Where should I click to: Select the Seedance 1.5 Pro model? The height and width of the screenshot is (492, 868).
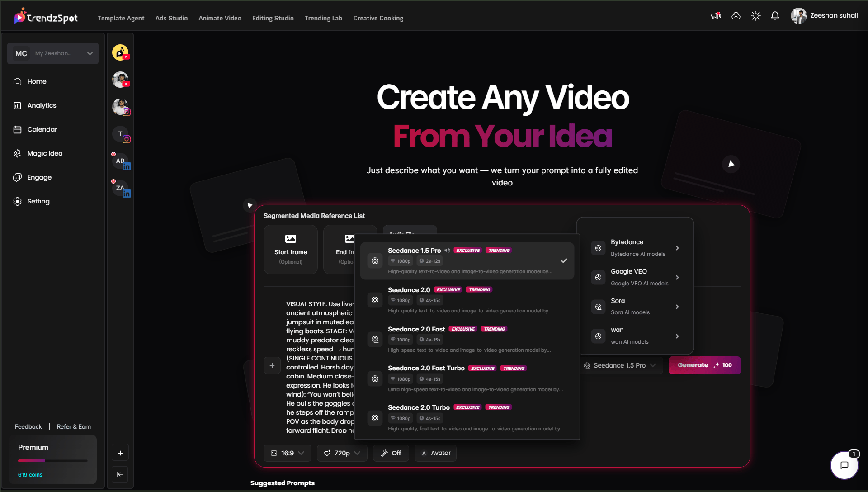pos(467,261)
